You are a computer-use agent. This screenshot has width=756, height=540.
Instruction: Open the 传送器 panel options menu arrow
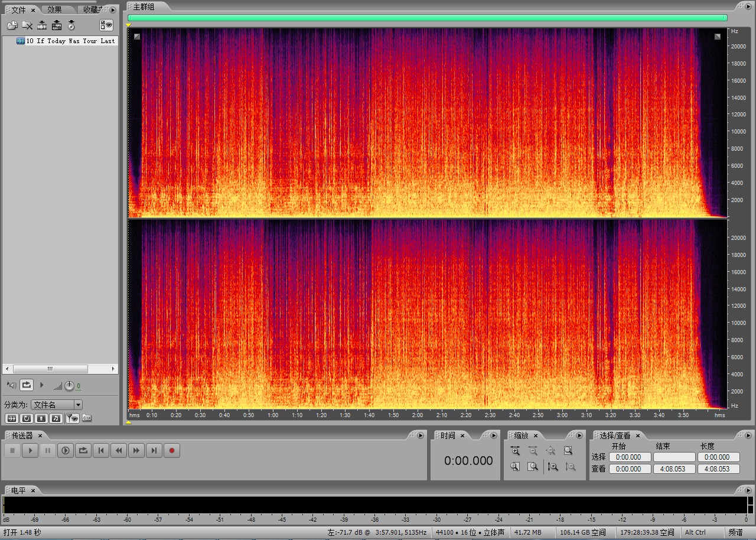tap(421, 436)
